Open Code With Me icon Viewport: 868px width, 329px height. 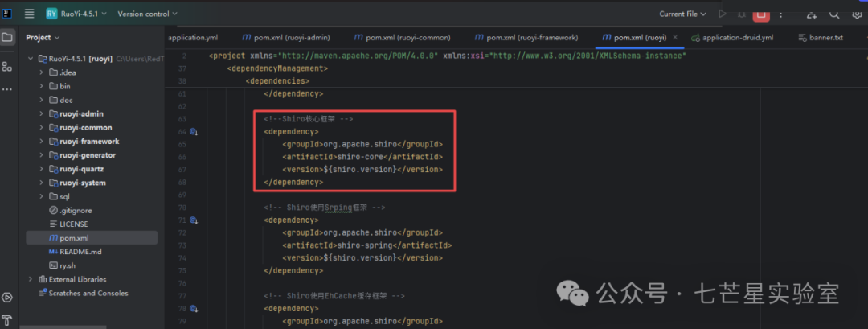[x=812, y=14]
